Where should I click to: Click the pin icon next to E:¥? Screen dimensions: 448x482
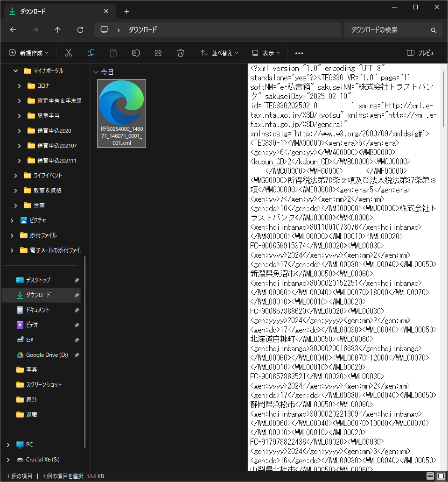pos(77,340)
